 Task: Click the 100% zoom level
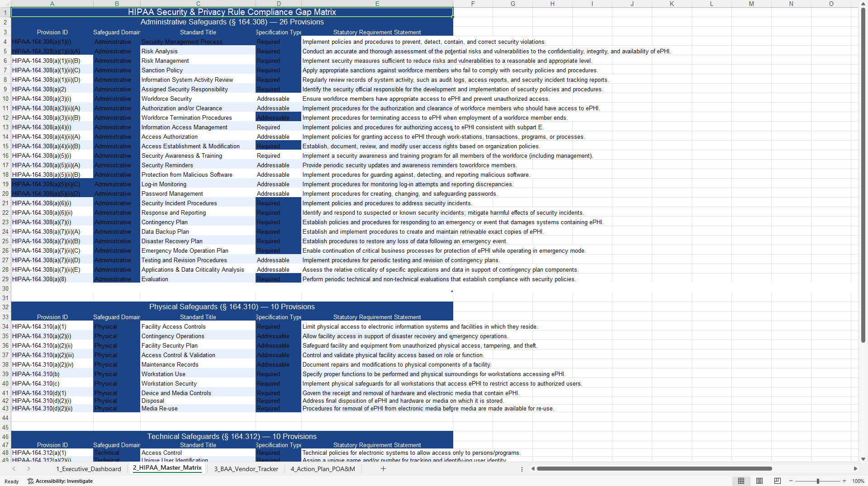[858, 481]
